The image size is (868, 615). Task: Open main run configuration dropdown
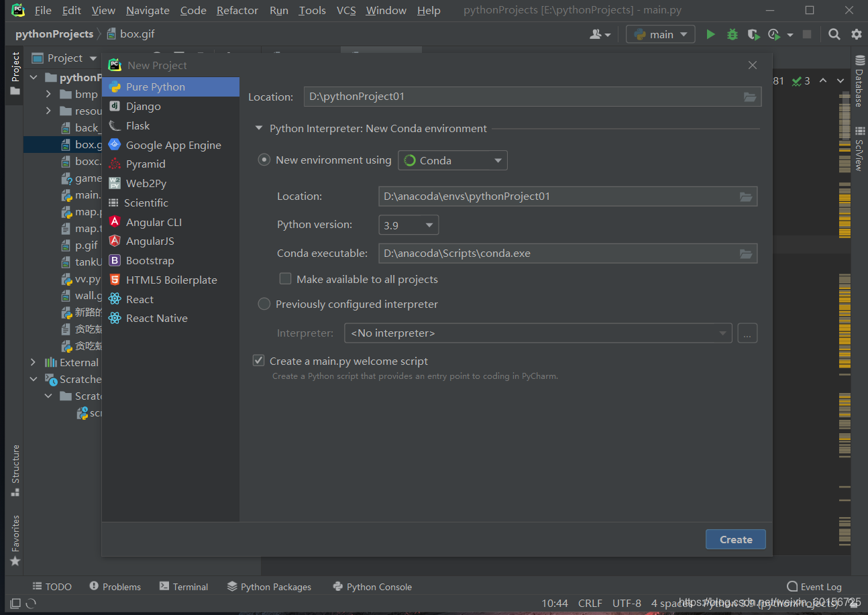(x=660, y=34)
